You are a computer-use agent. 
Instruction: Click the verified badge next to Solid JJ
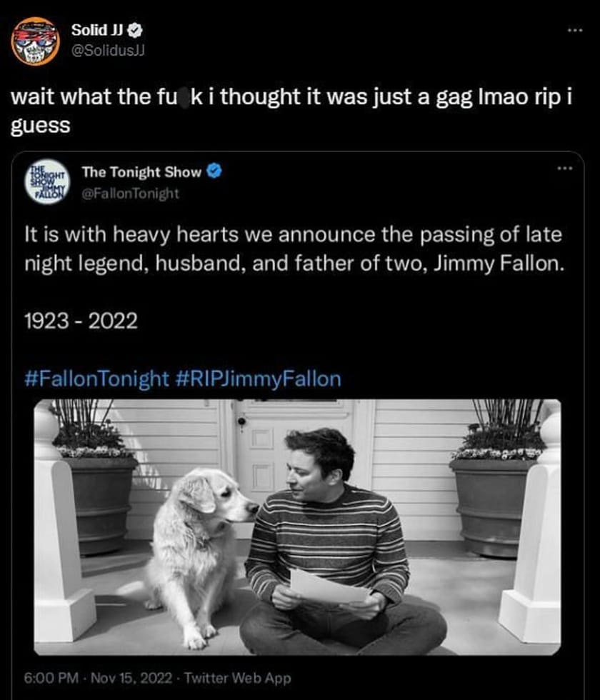[133, 30]
